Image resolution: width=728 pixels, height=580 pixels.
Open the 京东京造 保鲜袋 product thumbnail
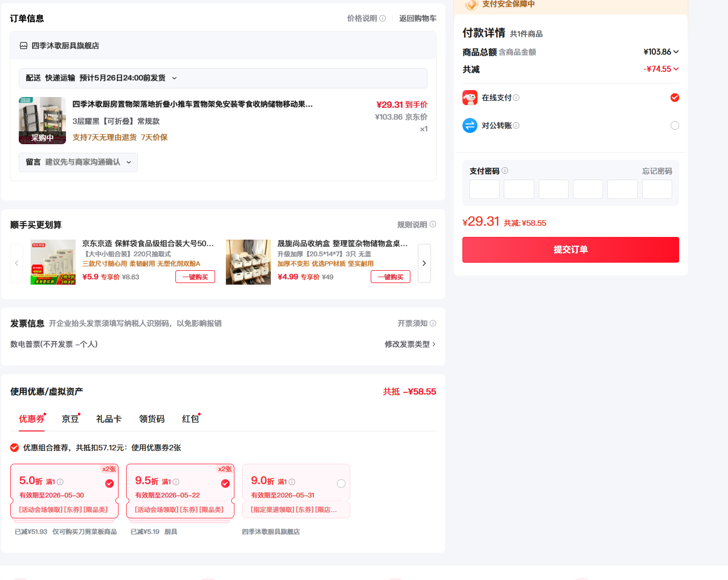coord(53,262)
